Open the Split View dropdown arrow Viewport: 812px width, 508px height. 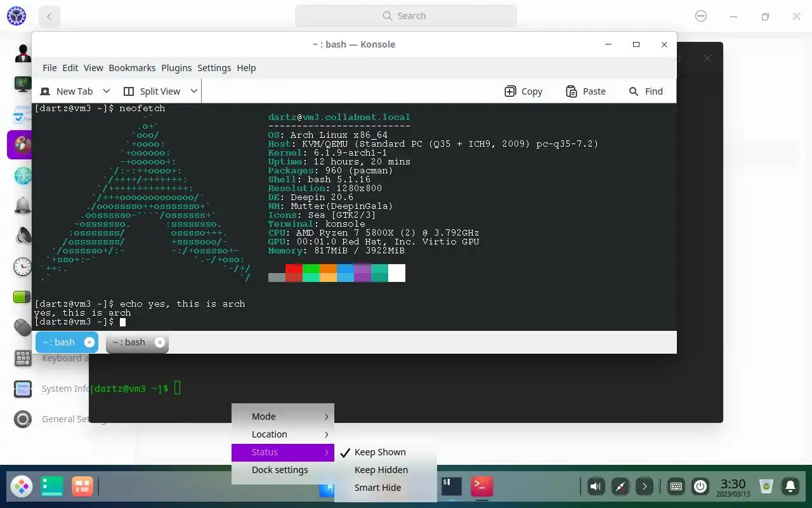[194, 91]
